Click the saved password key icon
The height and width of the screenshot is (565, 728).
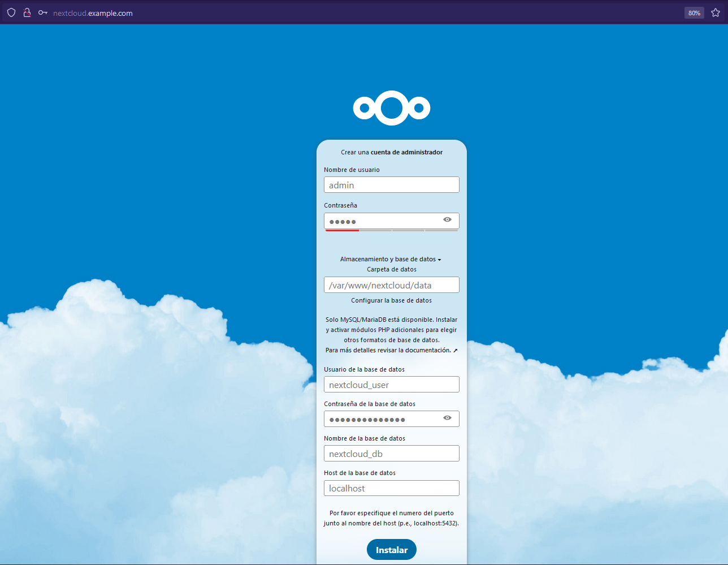click(x=43, y=12)
